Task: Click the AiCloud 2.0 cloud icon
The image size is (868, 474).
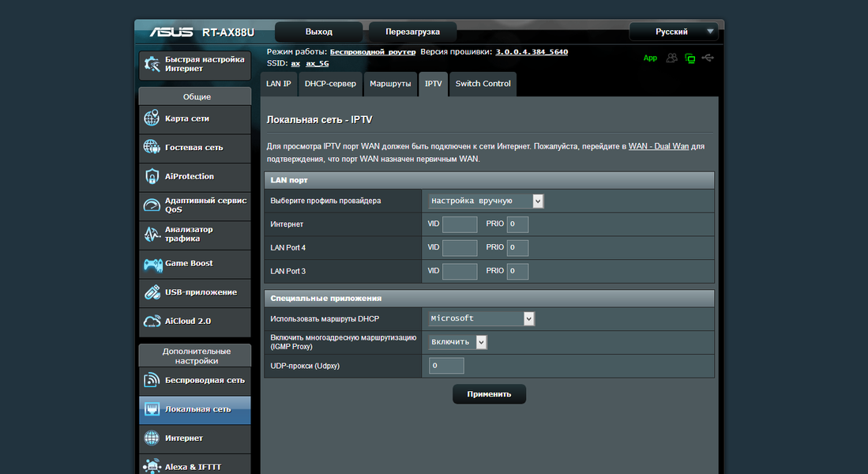Action: click(152, 322)
